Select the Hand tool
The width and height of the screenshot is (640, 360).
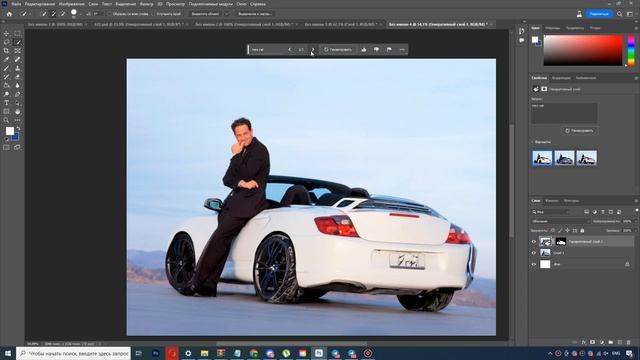[x=18, y=111]
